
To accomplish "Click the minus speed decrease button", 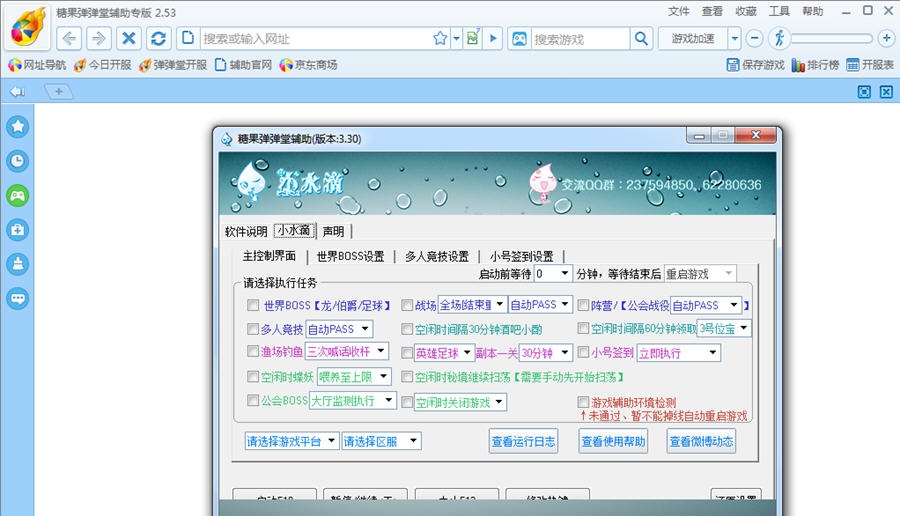I will [x=754, y=38].
